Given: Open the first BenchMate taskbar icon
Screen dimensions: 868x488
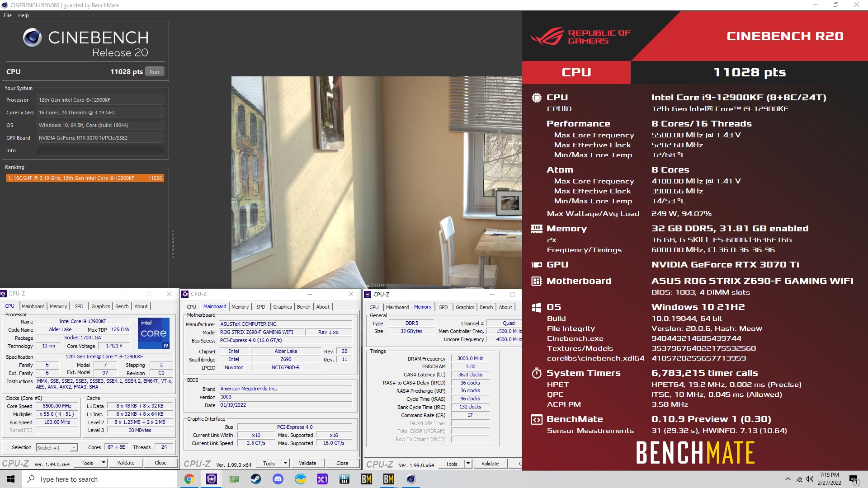Looking at the screenshot, I should (367, 479).
